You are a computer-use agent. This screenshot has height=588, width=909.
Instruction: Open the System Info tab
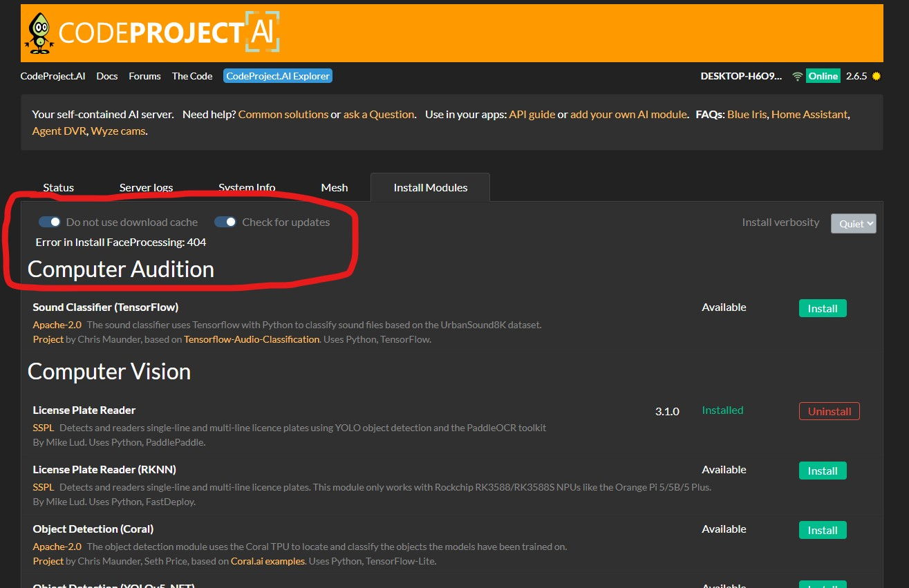[247, 187]
